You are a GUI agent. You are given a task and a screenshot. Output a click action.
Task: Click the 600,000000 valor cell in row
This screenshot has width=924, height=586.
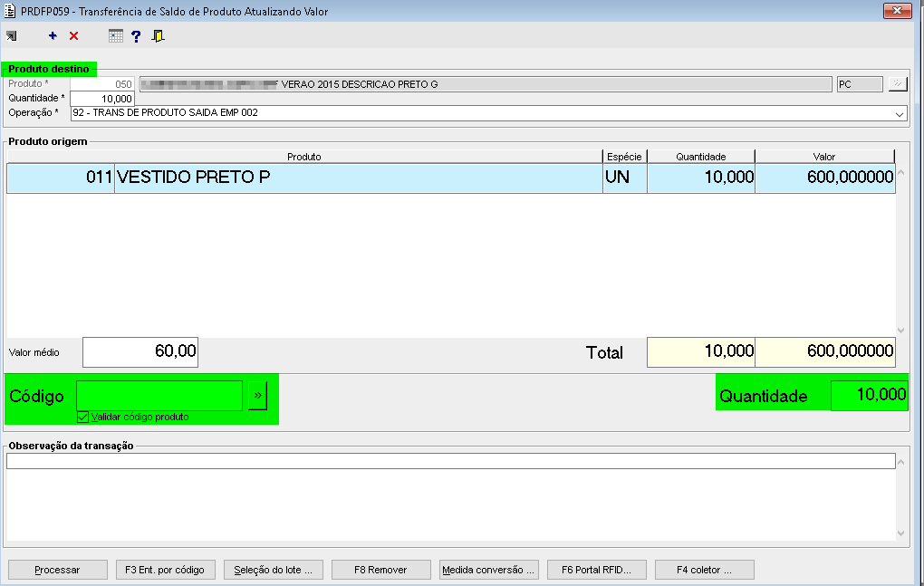pos(825,178)
